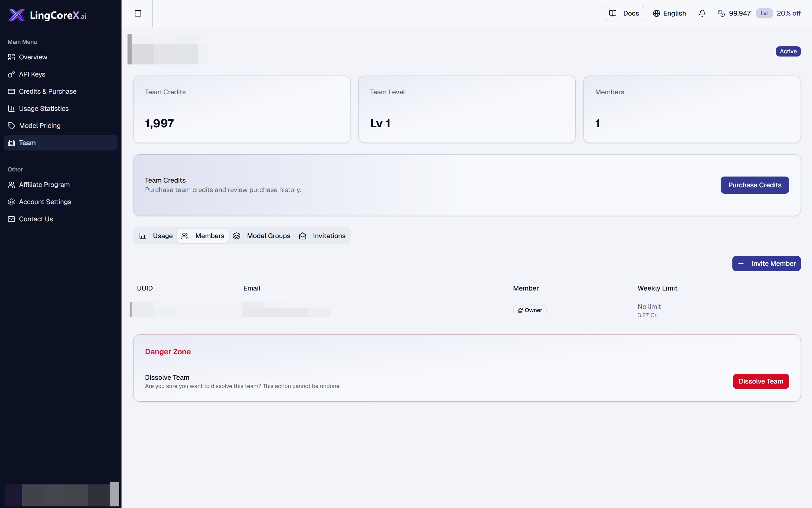Open the English language selector

click(x=669, y=13)
